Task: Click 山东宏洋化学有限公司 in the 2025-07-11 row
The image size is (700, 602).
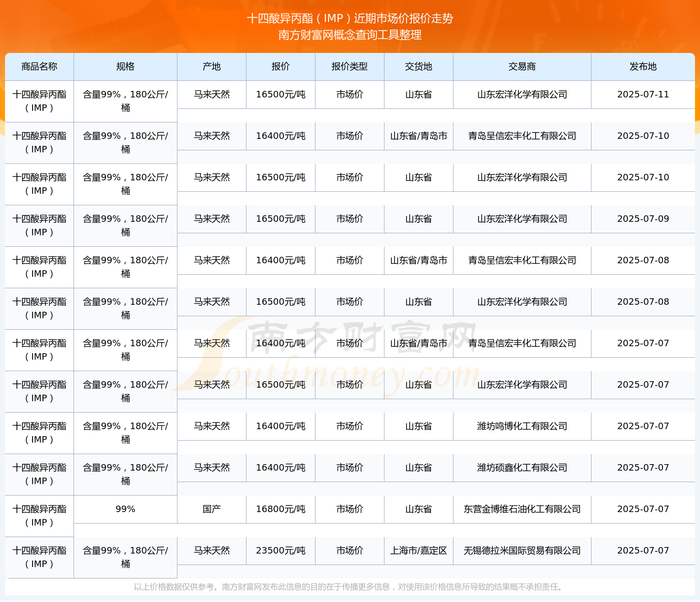Action: pyautogui.click(x=522, y=94)
